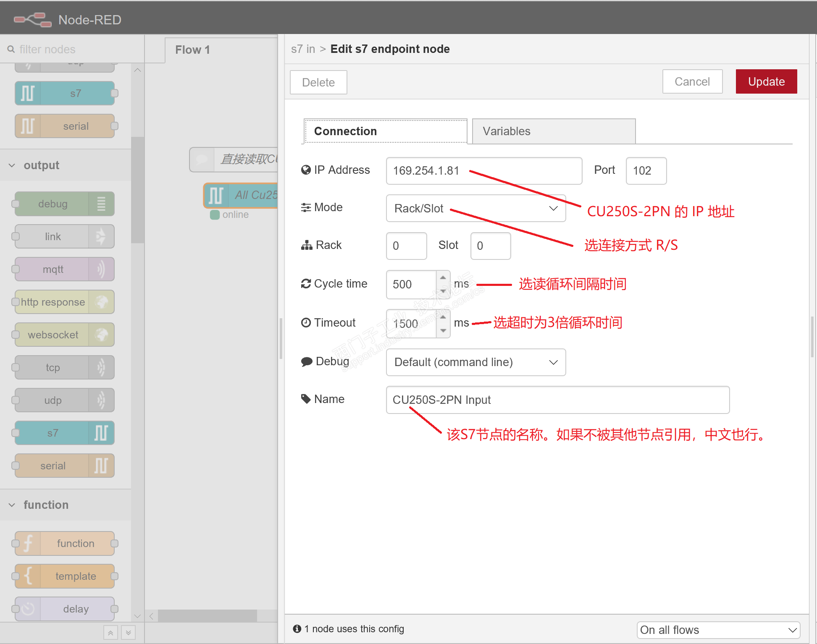Click the mqtt output node icon
The width and height of the screenshot is (817, 644).
[x=101, y=270]
